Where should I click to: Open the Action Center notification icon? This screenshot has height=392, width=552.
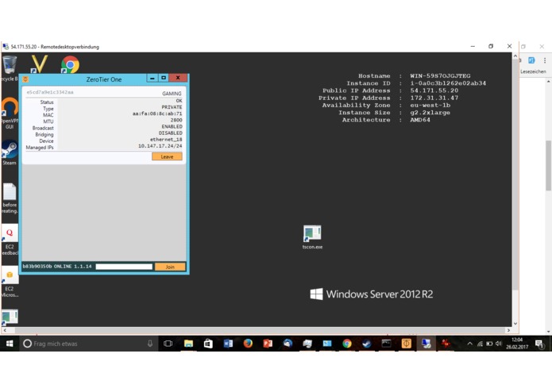(x=538, y=344)
